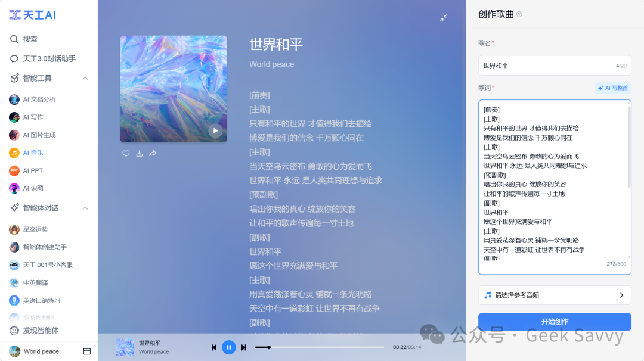Open AI 识图 tool
Image resolution: width=644 pixels, height=361 pixels.
pos(26,188)
